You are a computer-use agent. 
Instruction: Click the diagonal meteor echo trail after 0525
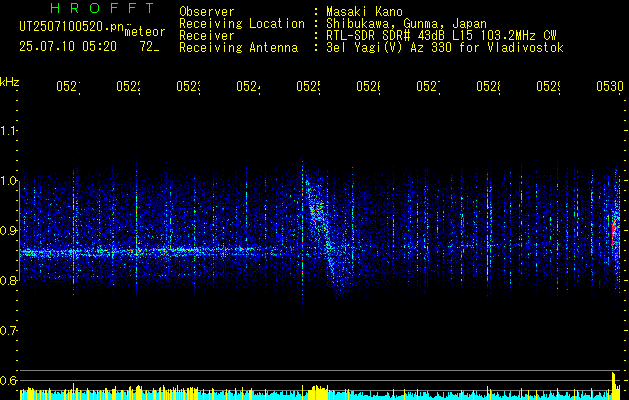tap(323, 233)
